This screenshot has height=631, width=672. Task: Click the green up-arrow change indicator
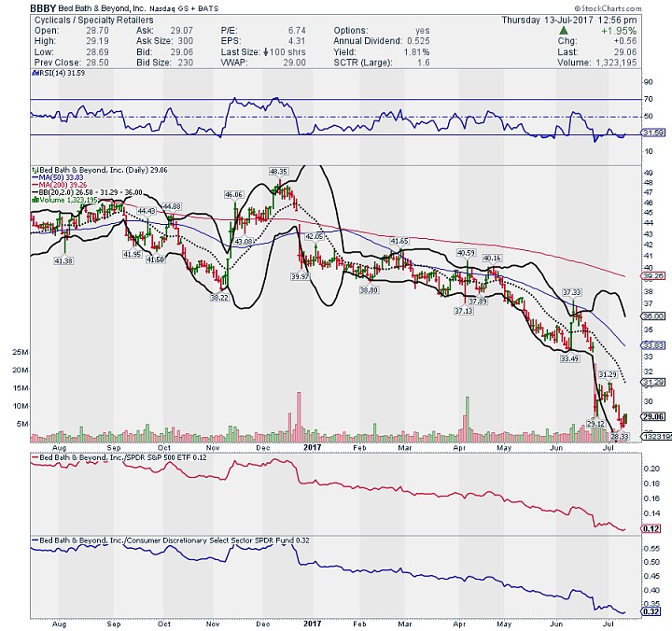564,31
